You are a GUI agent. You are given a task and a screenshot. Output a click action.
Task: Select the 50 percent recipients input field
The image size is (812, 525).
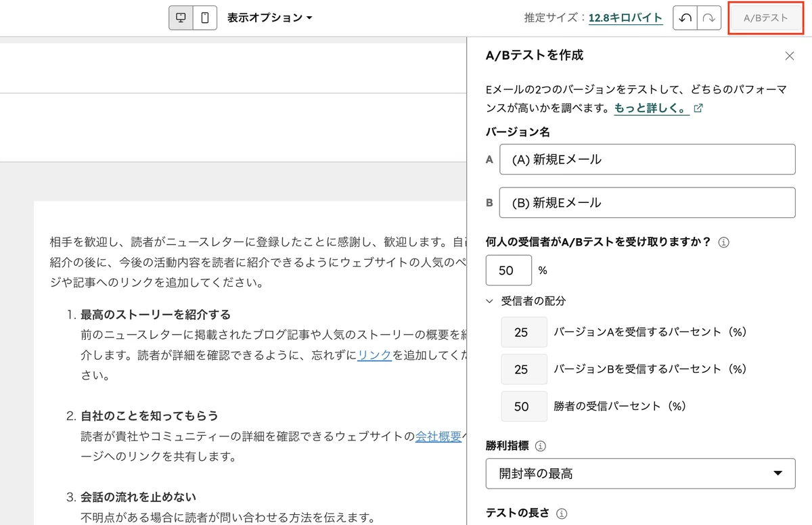[508, 270]
